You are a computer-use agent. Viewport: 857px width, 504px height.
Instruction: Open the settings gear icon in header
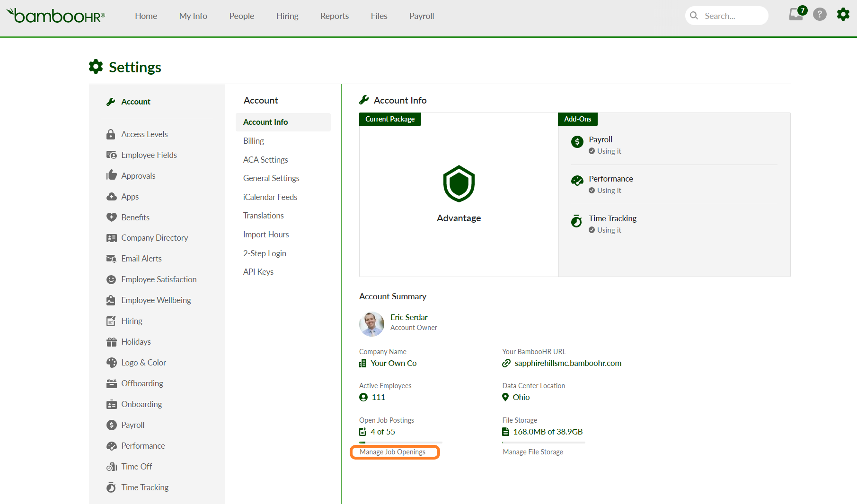[843, 14]
